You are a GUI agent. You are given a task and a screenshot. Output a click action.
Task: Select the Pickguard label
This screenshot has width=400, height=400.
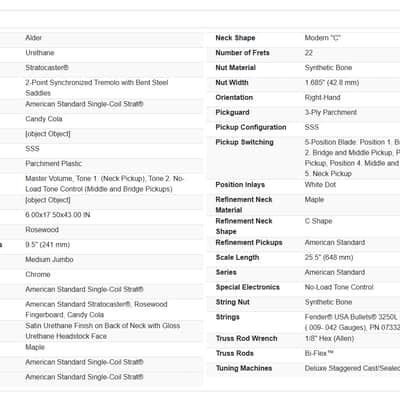click(x=232, y=112)
